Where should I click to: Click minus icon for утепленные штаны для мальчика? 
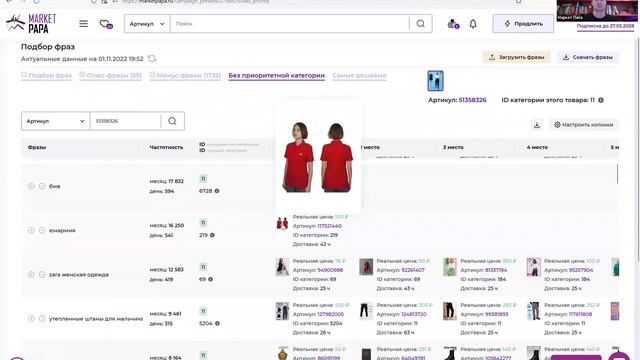42,318
